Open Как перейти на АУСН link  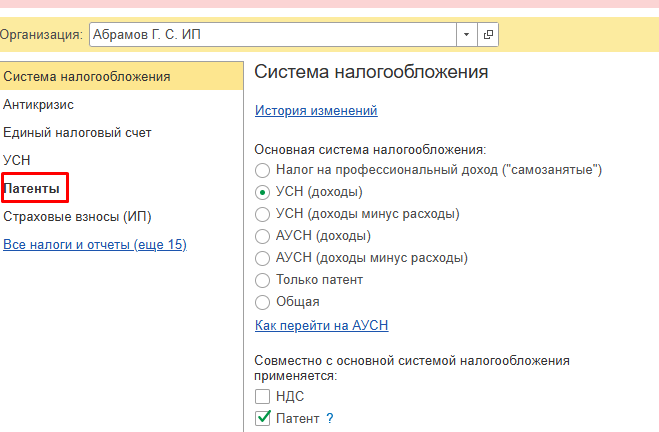pos(322,326)
